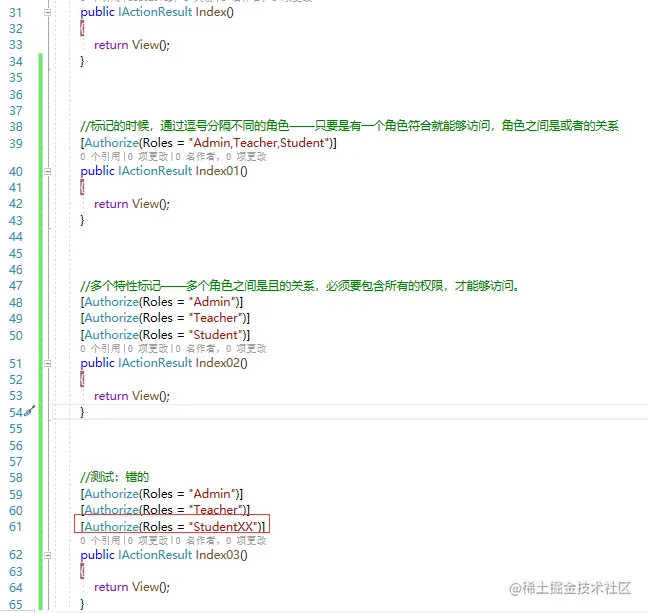The image size is (648, 613).
Task: Collapse the Index03() method block
Action: [48, 555]
